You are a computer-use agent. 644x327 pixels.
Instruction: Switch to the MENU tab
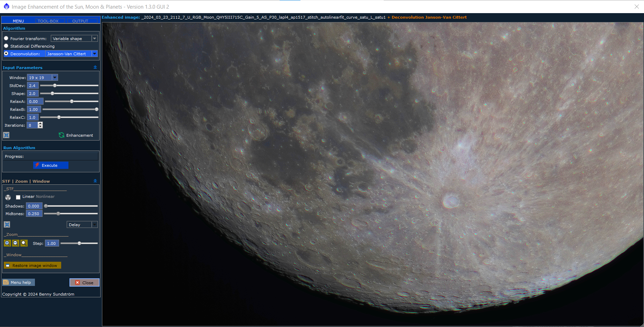(x=18, y=21)
